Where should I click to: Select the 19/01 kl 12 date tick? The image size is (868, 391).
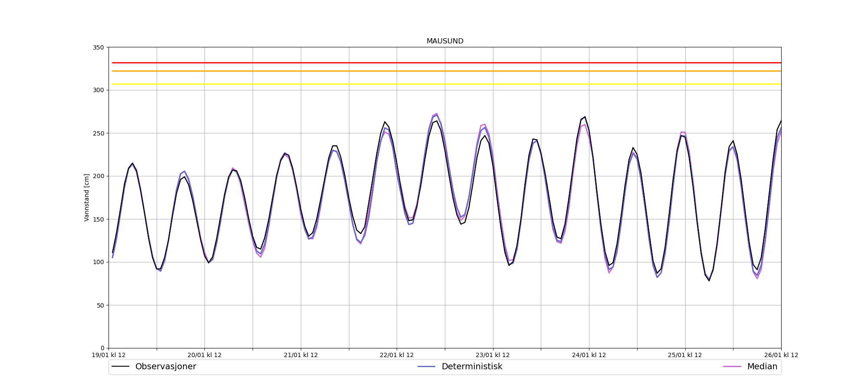click(108, 355)
